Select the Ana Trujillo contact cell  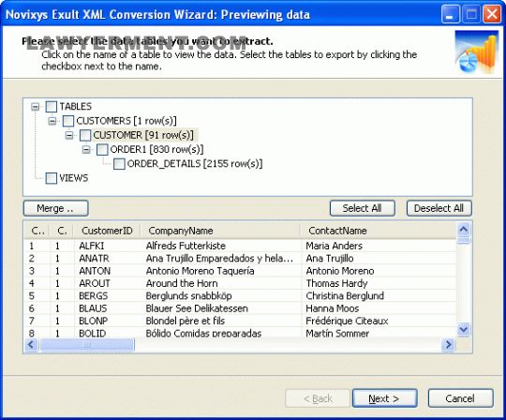[379, 259]
